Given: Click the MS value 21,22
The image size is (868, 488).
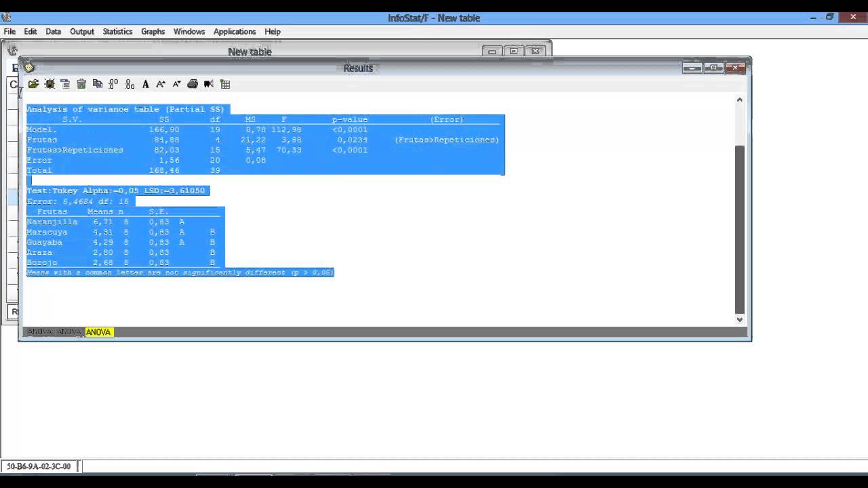Looking at the screenshot, I should coord(253,140).
